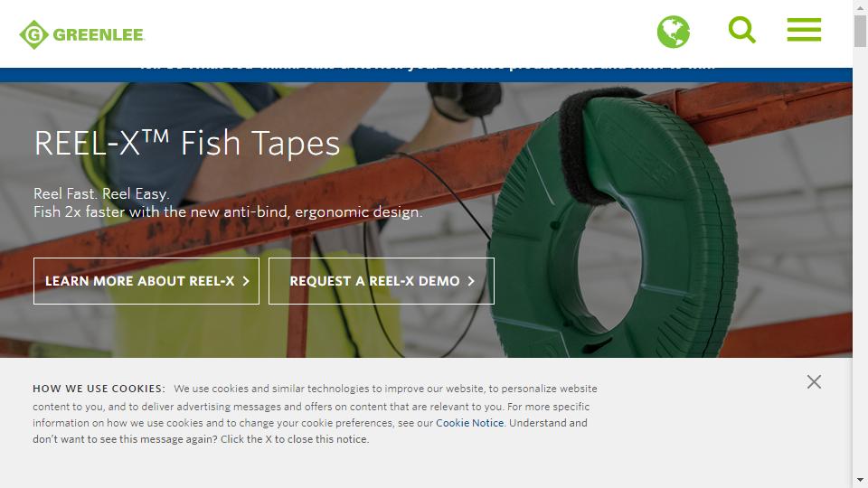Click the green G diamond emblem

click(x=33, y=34)
